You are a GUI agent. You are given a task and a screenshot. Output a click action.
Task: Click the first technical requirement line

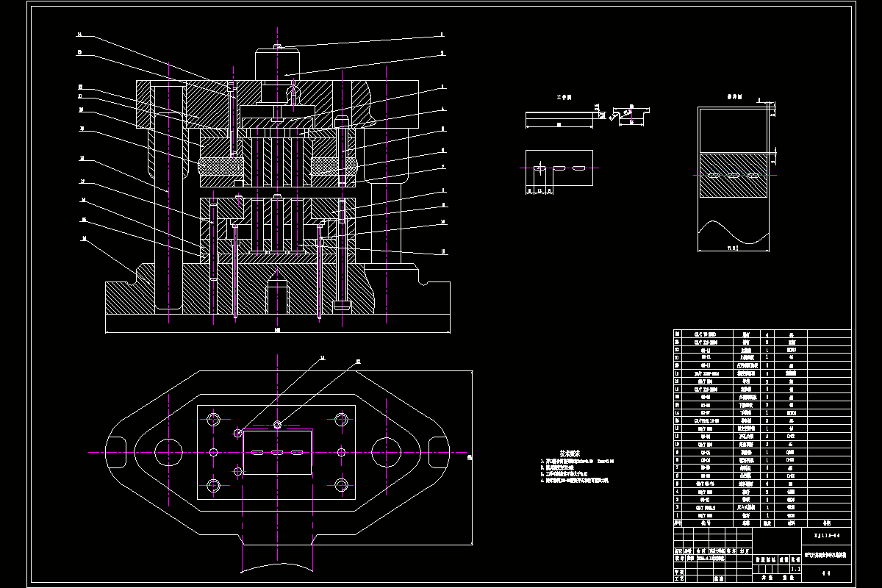[x=577, y=462]
